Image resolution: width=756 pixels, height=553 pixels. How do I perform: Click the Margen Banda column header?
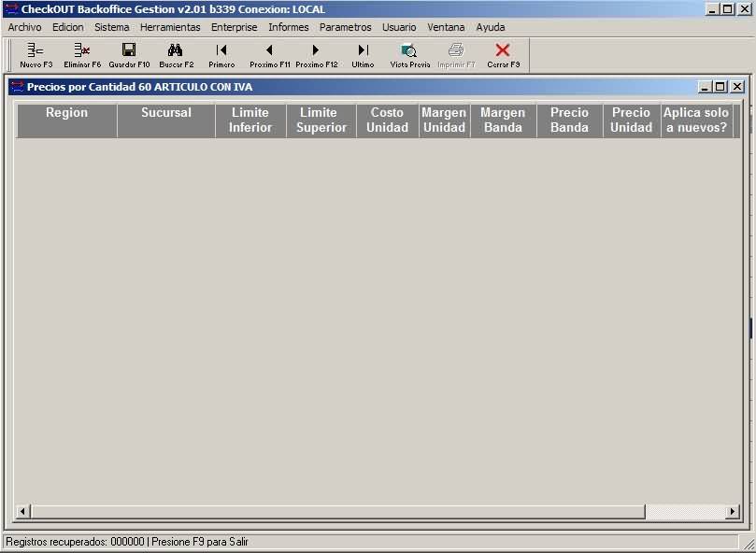[504, 121]
